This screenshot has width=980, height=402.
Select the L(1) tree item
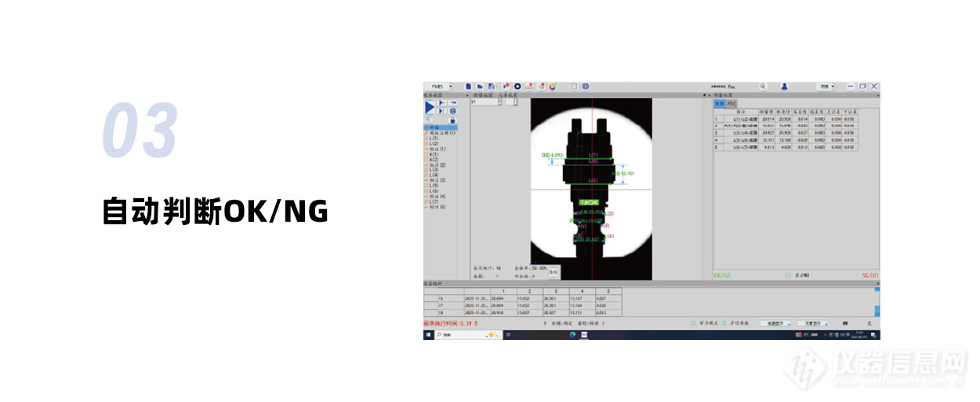click(x=433, y=138)
